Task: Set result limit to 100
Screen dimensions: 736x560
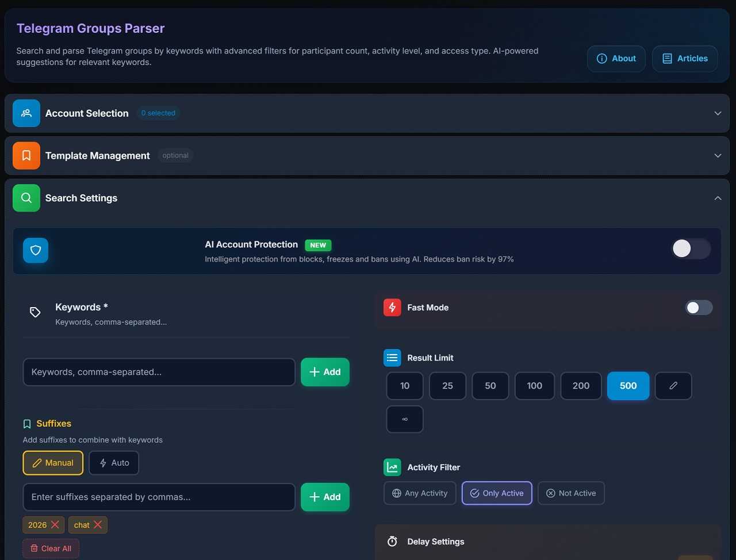Action: click(x=535, y=386)
